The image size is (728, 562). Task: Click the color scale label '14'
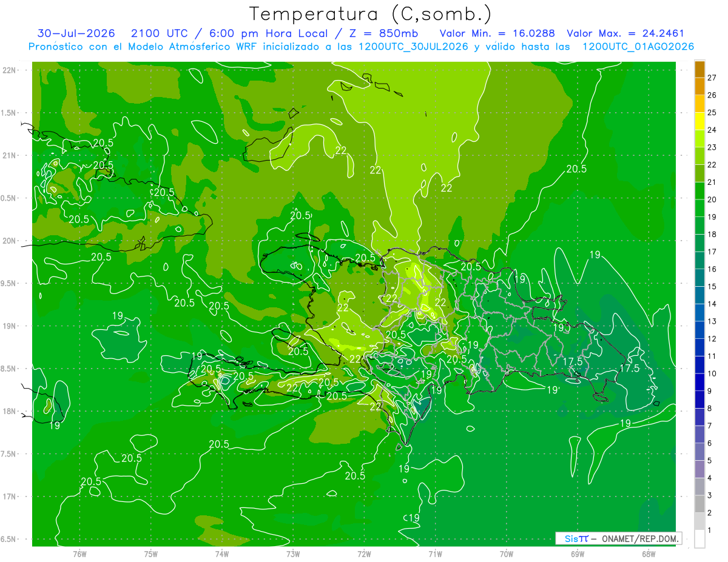[712, 304]
